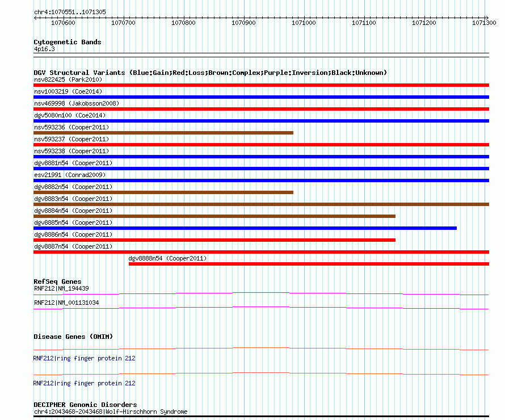Screen dimensions: 505x420
Task: Click the 1071000 ruler coordinate
Action: pyautogui.click(x=304, y=23)
